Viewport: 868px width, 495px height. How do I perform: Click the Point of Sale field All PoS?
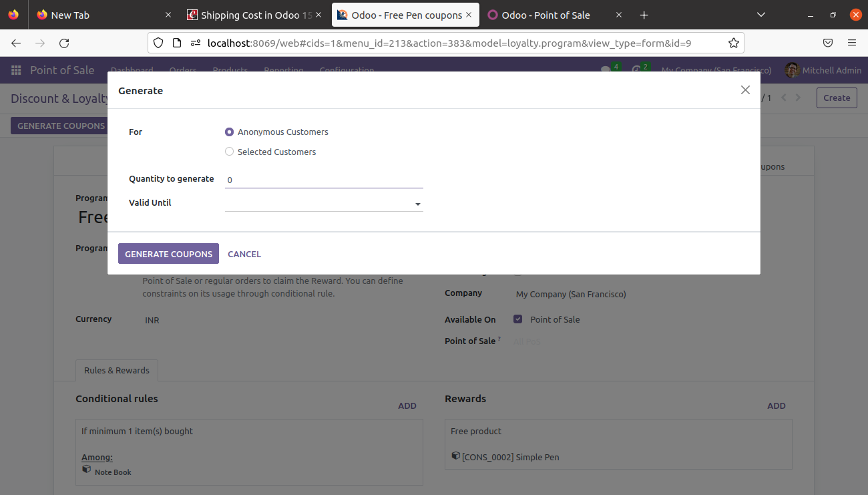(527, 341)
